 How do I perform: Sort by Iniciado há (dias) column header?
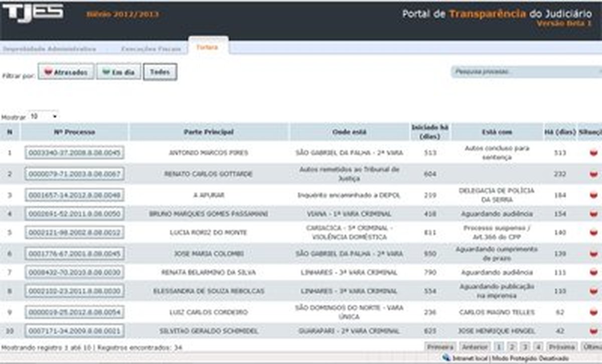(x=430, y=132)
